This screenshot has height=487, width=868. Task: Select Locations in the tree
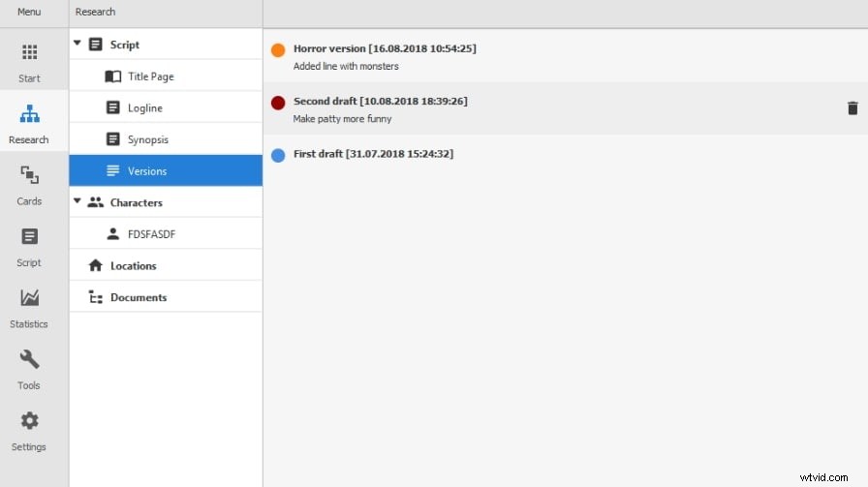click(166, 265)
